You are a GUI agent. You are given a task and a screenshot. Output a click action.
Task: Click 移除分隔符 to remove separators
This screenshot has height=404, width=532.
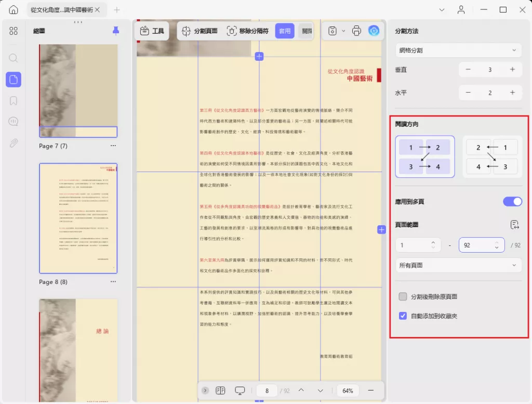(x=249, y=31)
